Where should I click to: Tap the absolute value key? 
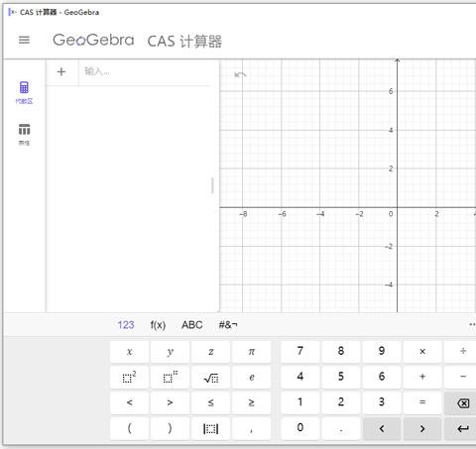(211, 428)
